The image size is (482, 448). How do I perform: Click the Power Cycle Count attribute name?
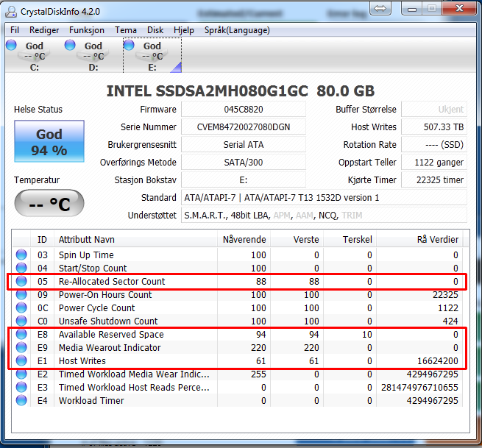(x=97, y=307)
